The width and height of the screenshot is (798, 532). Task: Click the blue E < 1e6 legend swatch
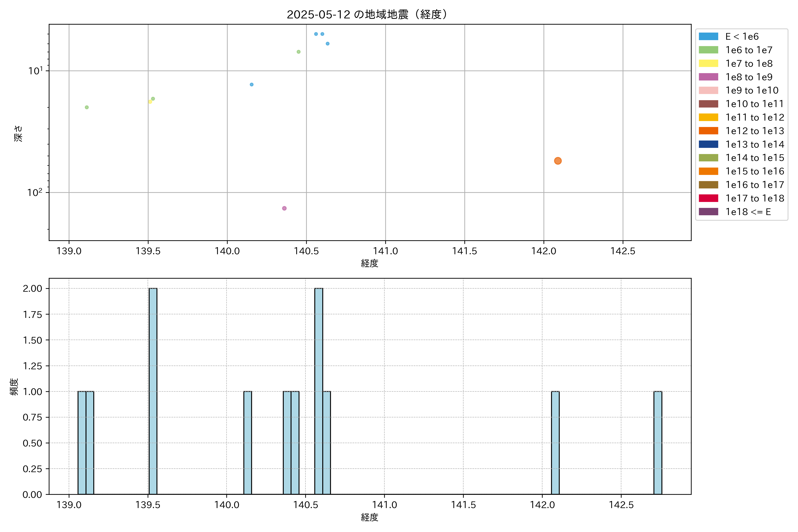pos(708,37)
